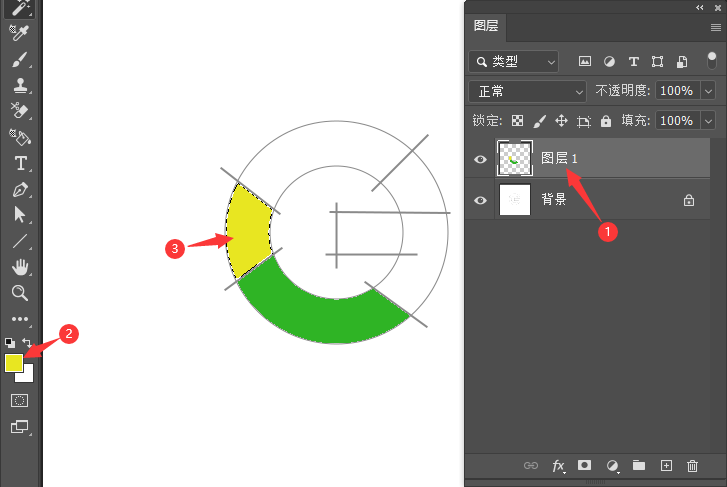Select the Paint Bucket tool
Screen dimensions: 727x487
19,137
